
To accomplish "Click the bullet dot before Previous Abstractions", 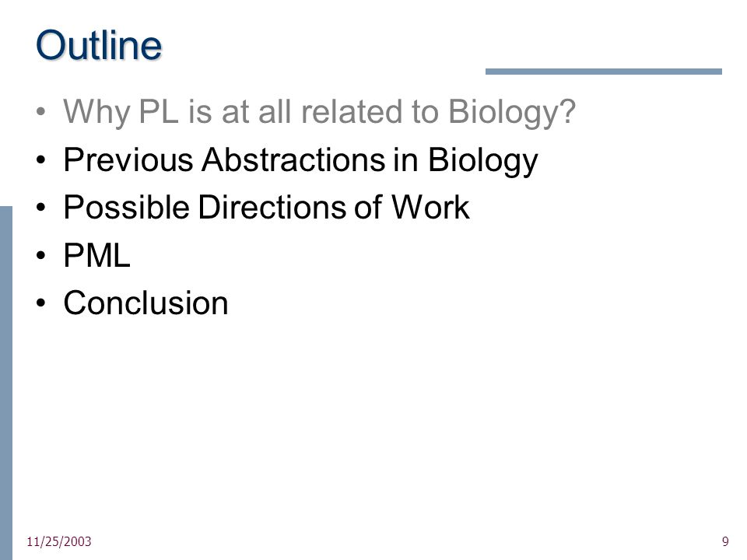I will click(41, 160).
